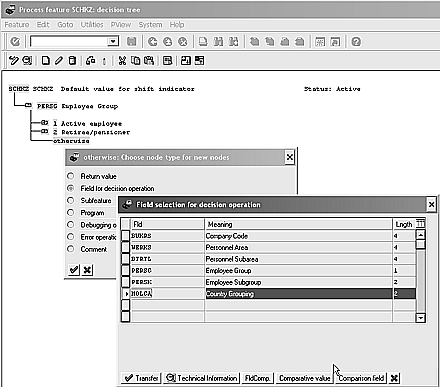
Task: Click cancel X button beside Comparison field
Action: coord(394,378)
